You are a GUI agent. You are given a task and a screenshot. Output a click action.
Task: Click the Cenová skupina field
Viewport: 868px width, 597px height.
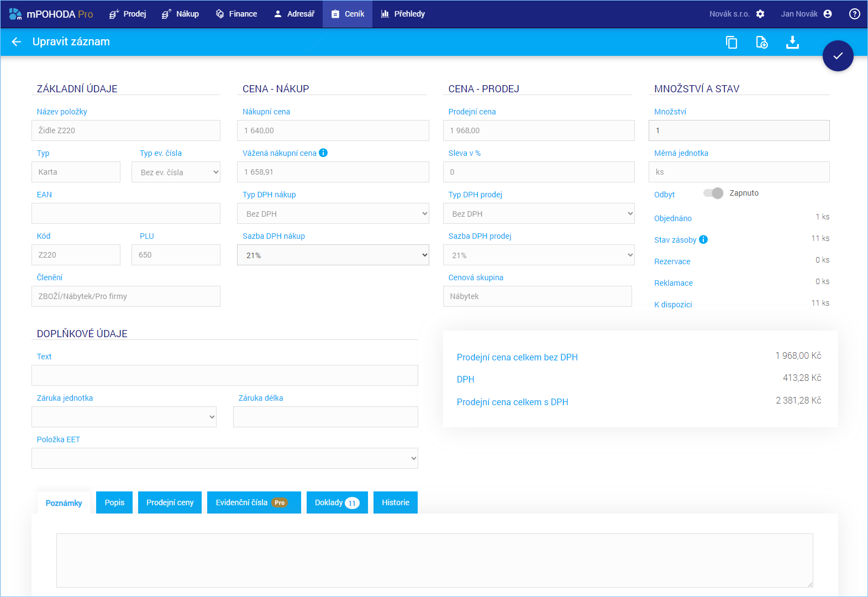tap(538, 296)
